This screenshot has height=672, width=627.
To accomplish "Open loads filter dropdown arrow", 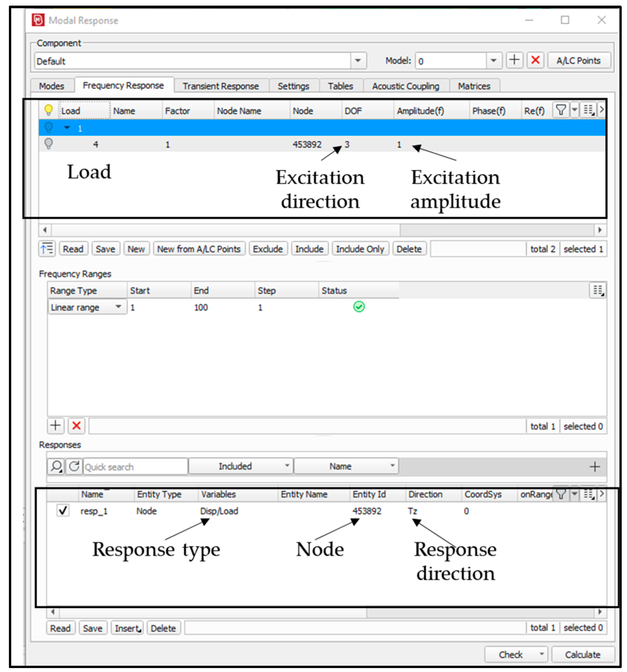I will click(x=574, y=109).
